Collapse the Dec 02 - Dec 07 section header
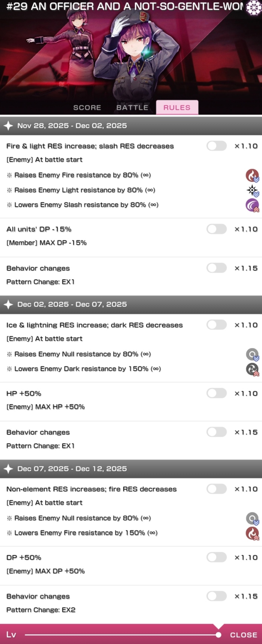 (x=131, y=304)
